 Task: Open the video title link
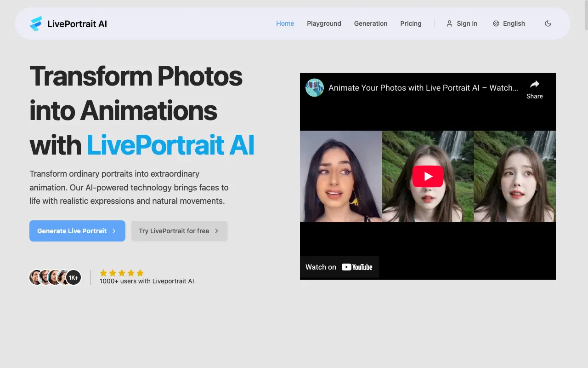click(x=423, y=87)
